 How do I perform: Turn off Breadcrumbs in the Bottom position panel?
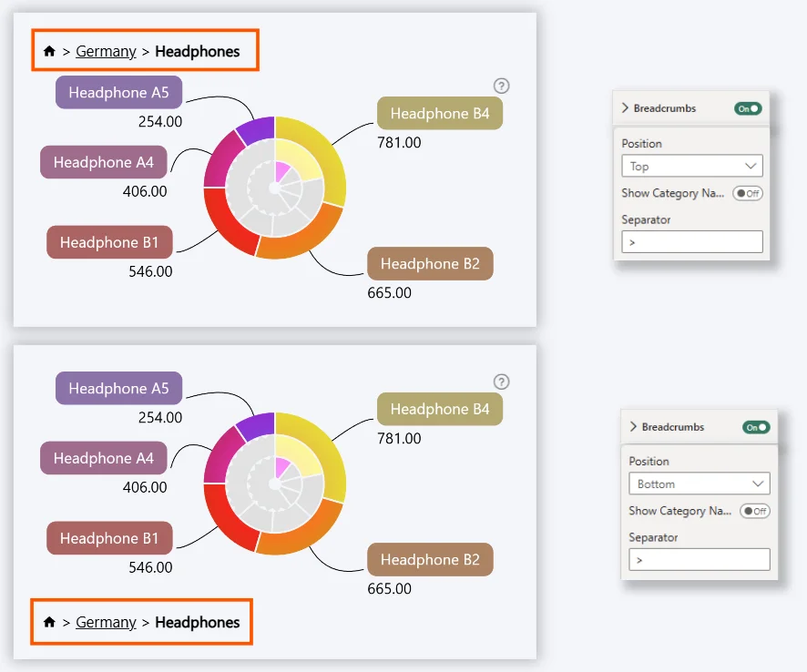(756, 427)
